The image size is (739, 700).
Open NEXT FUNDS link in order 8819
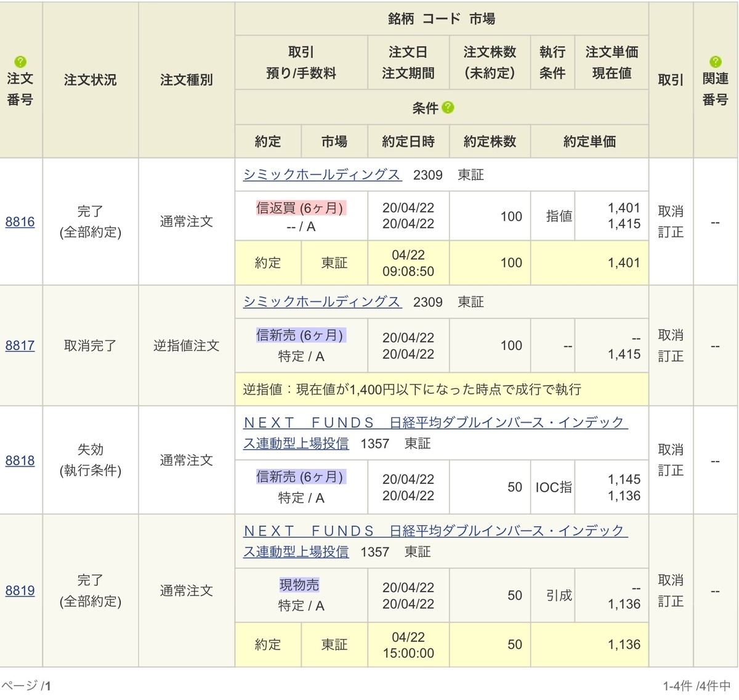tap(435, 541)
